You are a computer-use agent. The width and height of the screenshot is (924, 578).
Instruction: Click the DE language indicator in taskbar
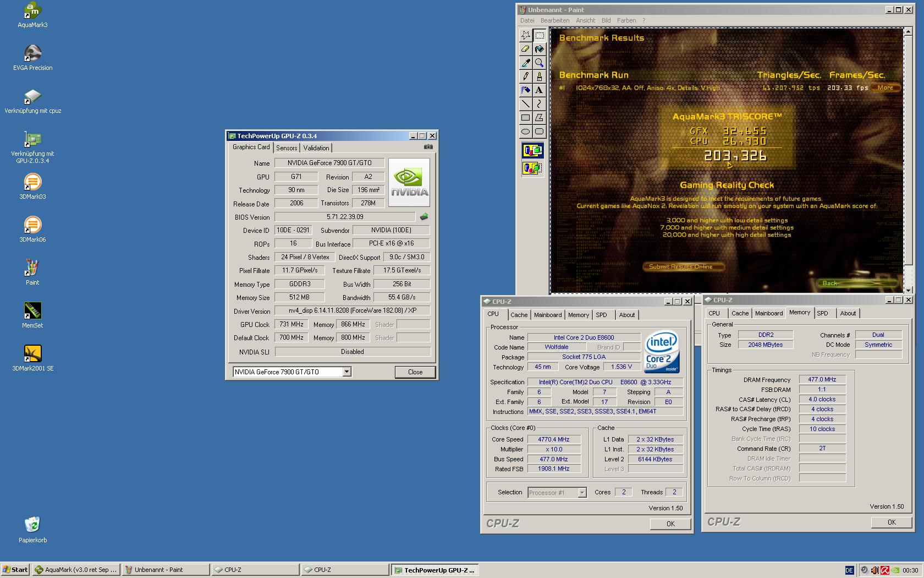point(849,570)
